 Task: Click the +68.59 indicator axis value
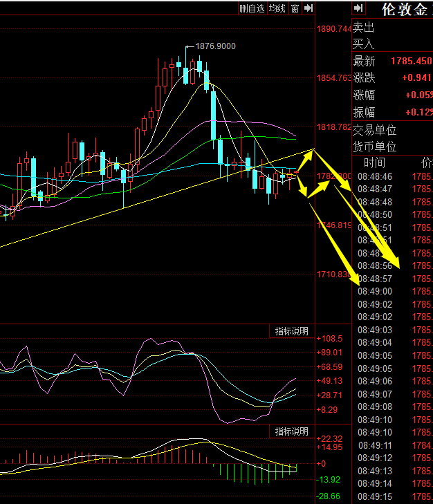click(x=329, y=367)
